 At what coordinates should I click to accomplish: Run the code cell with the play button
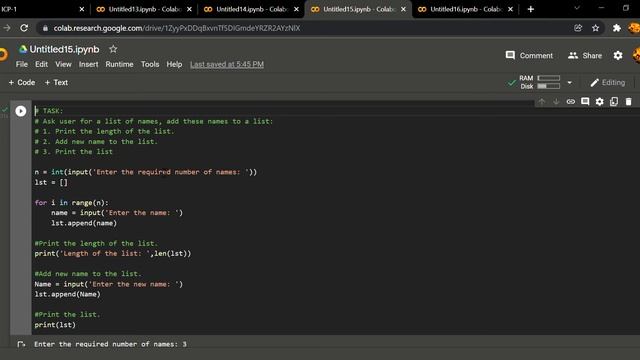click(21, 111)
